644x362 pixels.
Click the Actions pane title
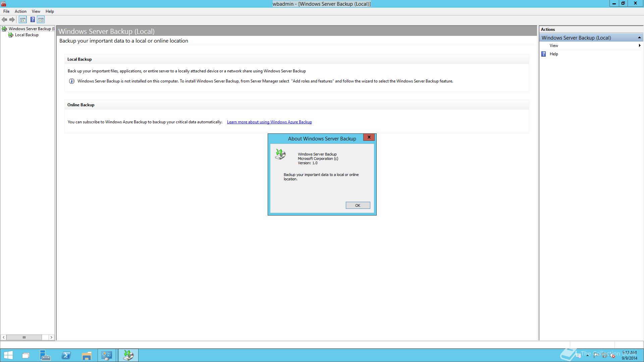[x=548, y=29]
